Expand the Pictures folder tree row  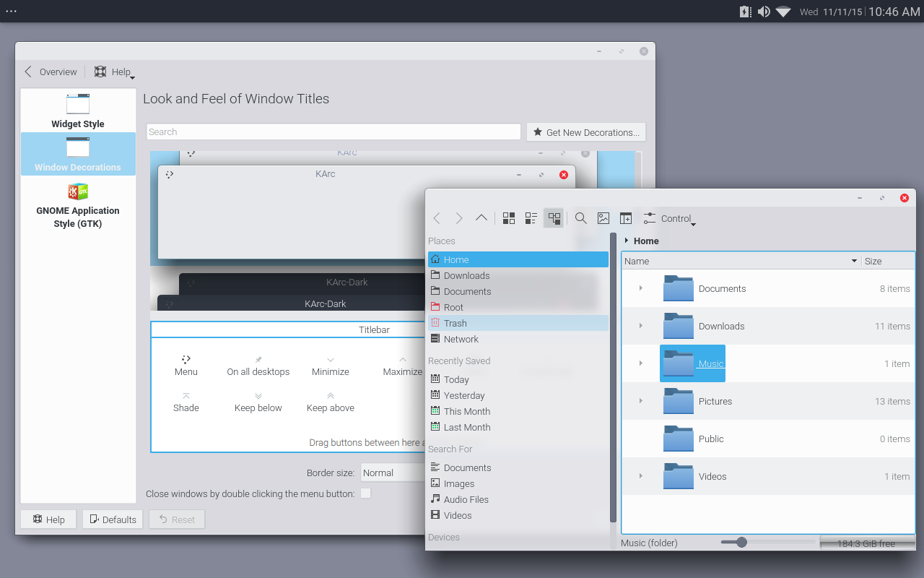pyautogui.click(x=641, y=401)
